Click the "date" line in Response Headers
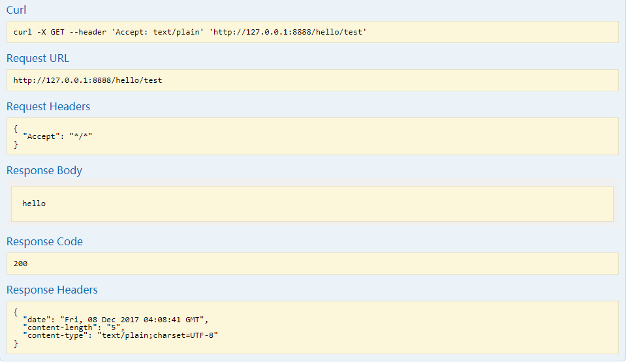The height and width of the screenshot is (364, 630). (115, 319)
